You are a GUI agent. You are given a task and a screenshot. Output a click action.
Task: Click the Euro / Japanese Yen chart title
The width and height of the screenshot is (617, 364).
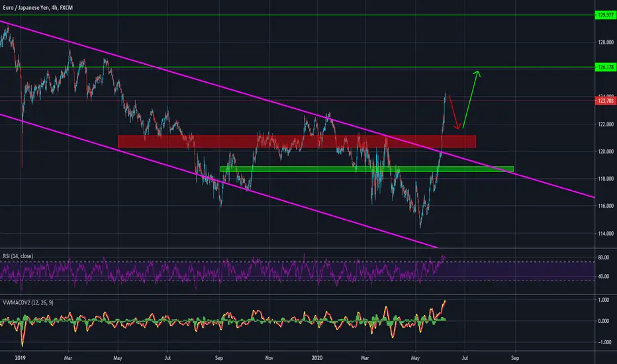pyautogui.click(x=38, y=7)
